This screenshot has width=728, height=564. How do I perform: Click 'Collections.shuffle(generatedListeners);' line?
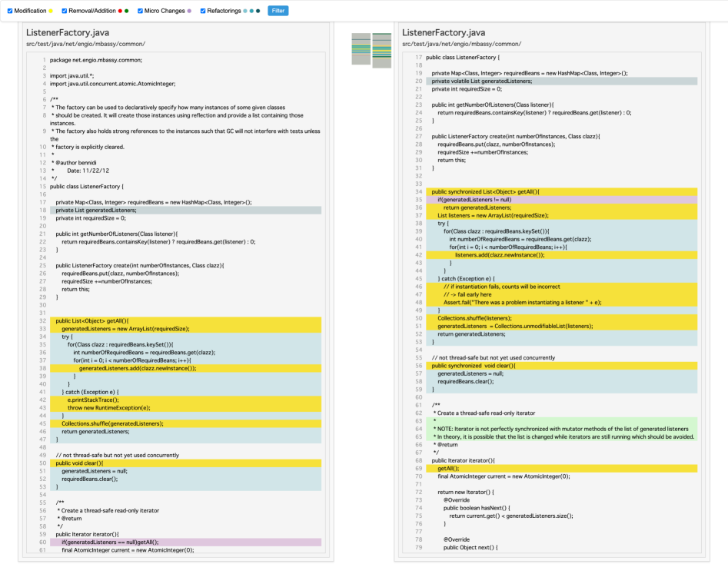click(185, 423)
